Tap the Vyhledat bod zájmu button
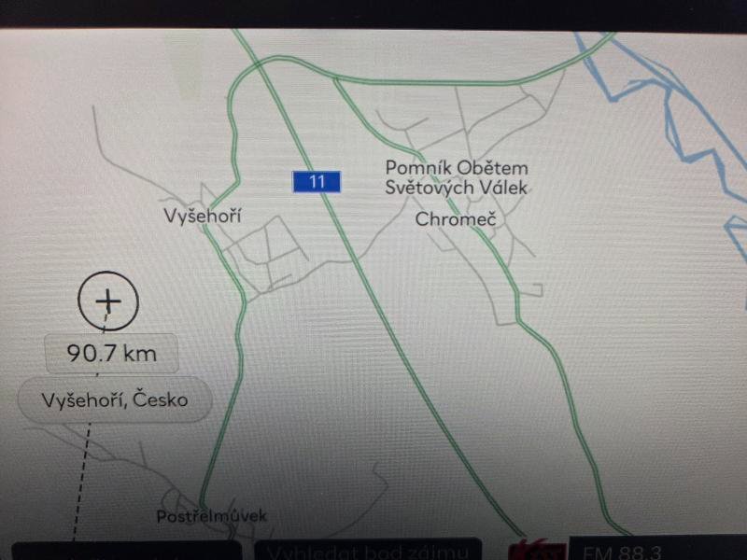This screenshot has height=560, width=747. coord(368,550)
